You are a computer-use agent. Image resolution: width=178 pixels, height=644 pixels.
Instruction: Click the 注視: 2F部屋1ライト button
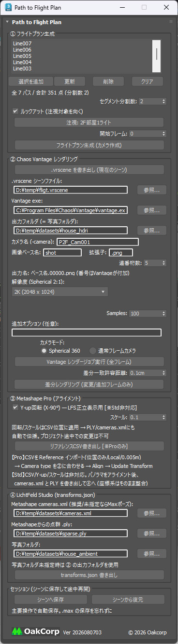coord(89,123)
